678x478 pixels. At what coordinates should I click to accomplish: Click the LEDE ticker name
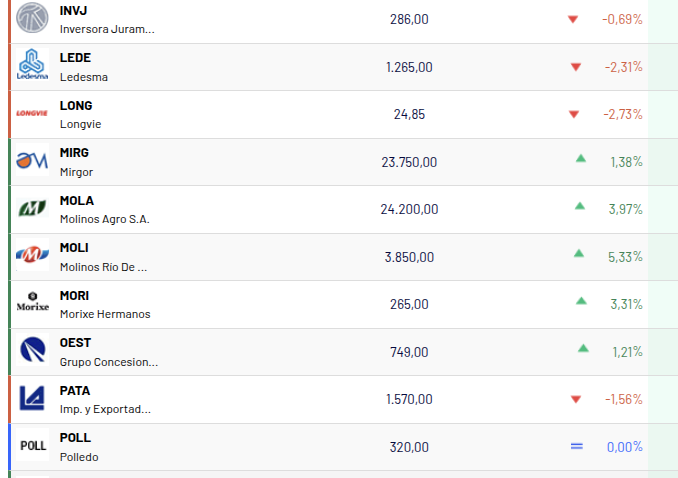point(75,58)
